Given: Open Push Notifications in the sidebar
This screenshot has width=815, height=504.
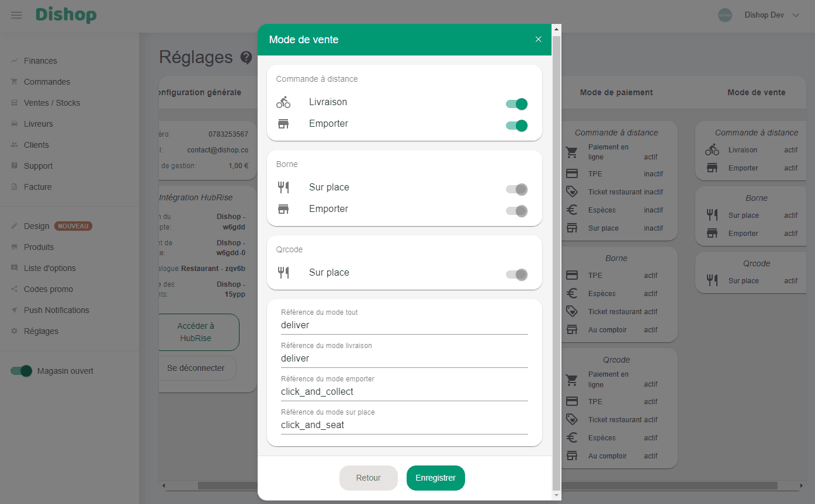Looking at the screenshot, I should click(57, 310).
